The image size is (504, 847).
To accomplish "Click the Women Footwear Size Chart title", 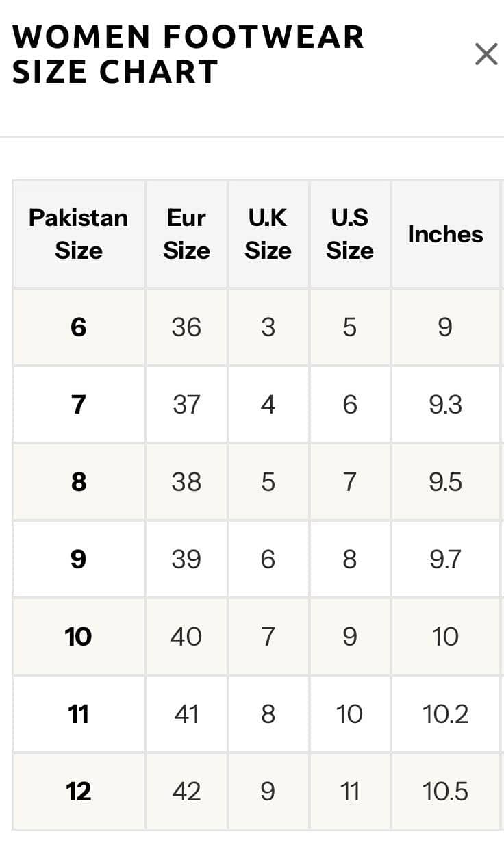I will click(188, 54).
